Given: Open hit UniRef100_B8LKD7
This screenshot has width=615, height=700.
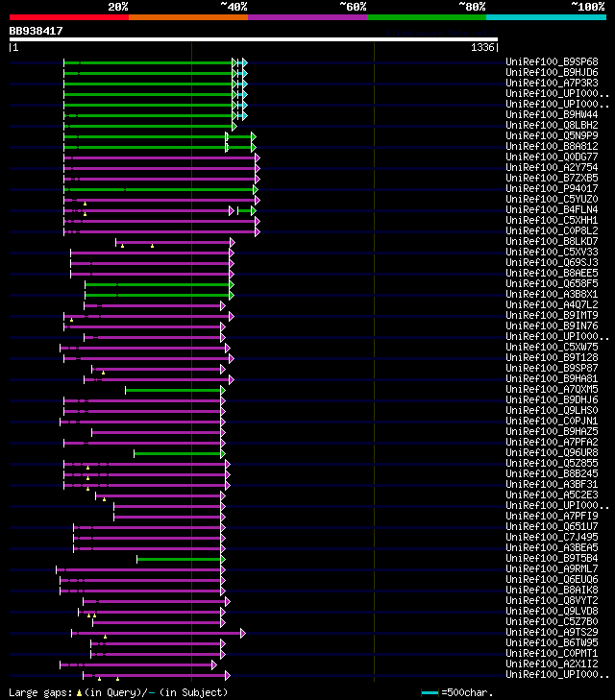Looking at the screenshot, I should click(x=552, y=242).
